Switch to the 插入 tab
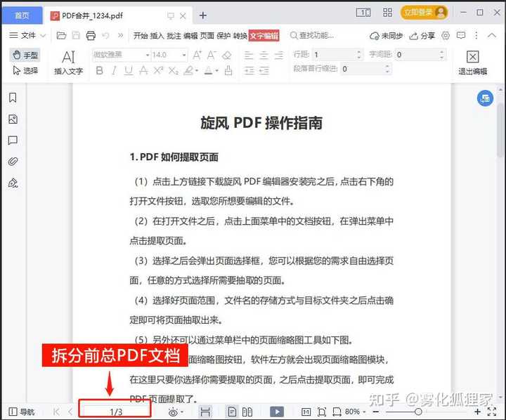The height and width of the screenshot is (420, 506). click(157, 36)
